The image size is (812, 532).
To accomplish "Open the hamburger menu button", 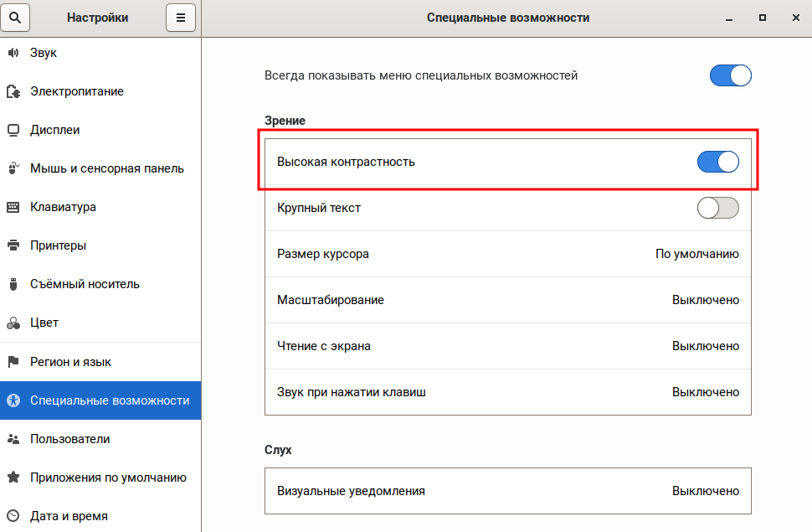I will (x=180, y=18).
